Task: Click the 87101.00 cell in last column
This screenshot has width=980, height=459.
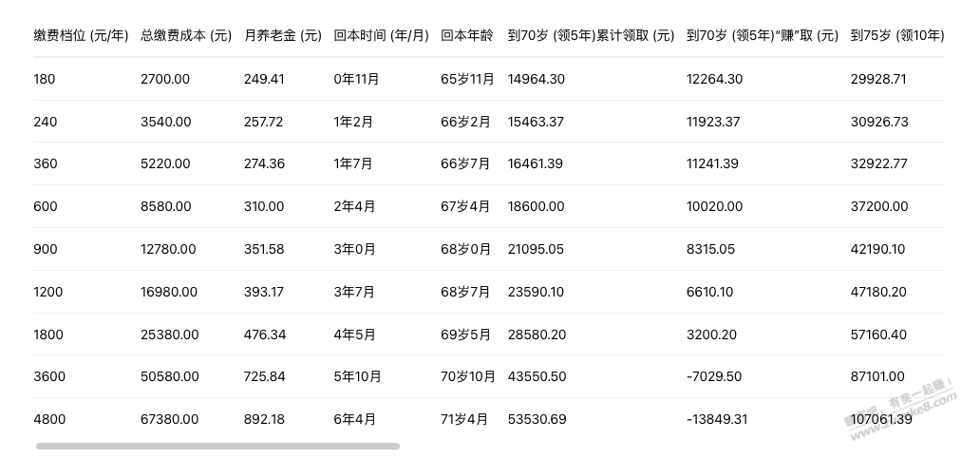Action: point(877,376)
